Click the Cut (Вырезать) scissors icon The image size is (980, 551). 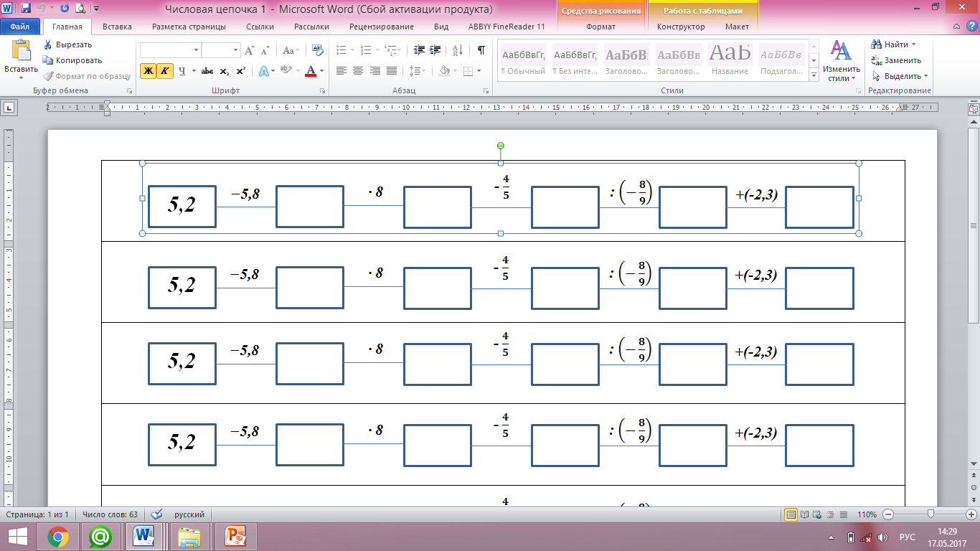(x=48, y=44)
